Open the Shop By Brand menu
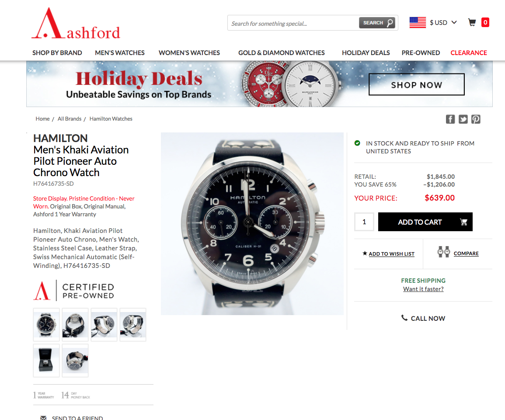505x420 pixels. [57, 53]
